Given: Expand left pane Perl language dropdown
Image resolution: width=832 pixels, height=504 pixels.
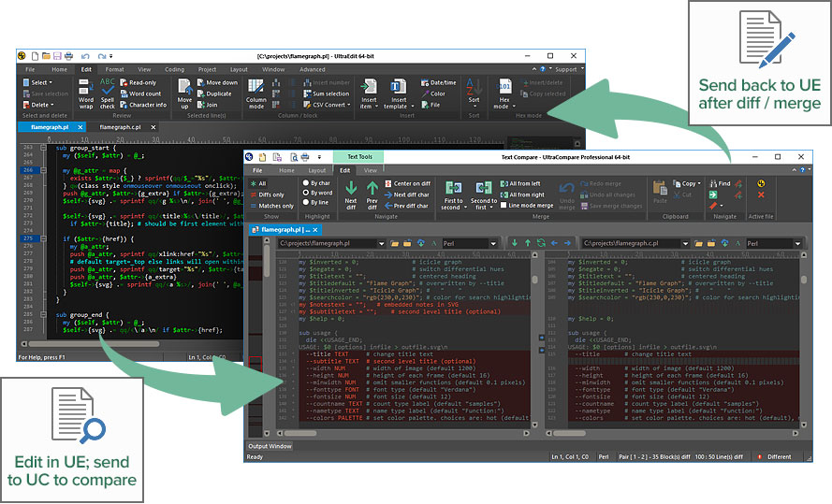Looking at the screenshot, I should [493, 243].
